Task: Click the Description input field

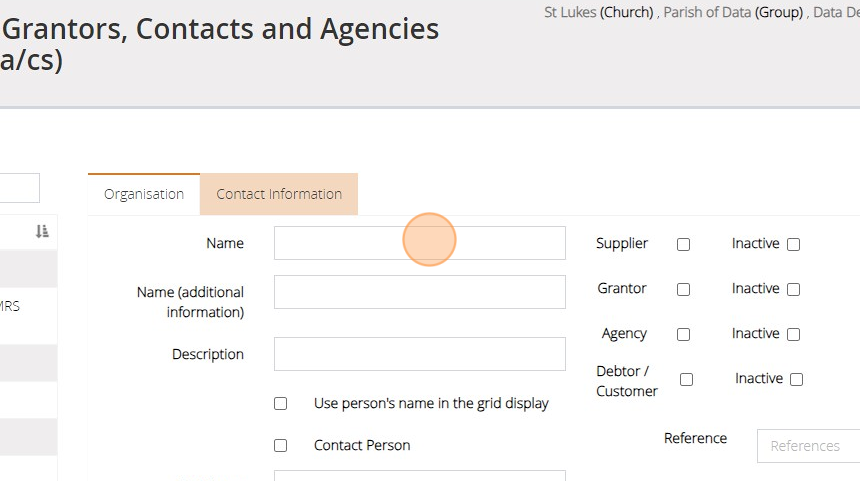Action: (x=419, y=354)
